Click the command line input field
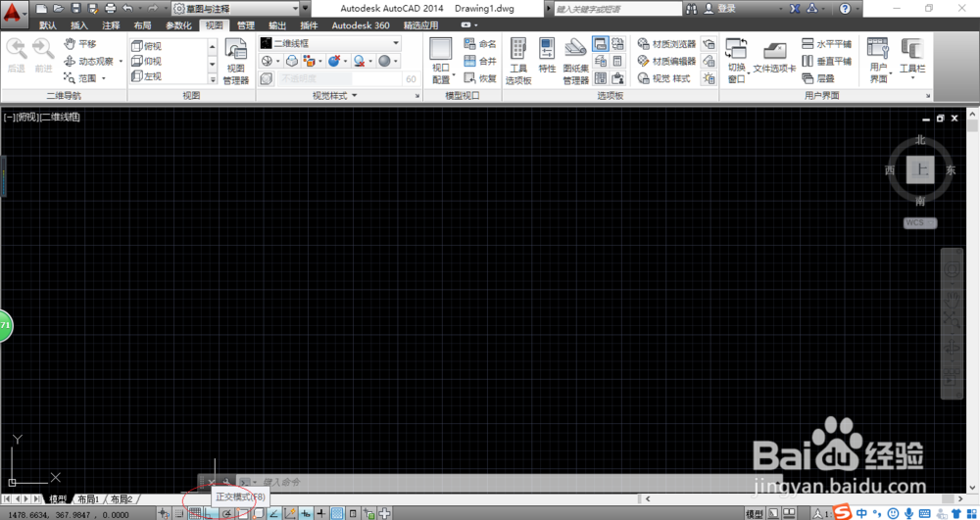 click(500, 482)
